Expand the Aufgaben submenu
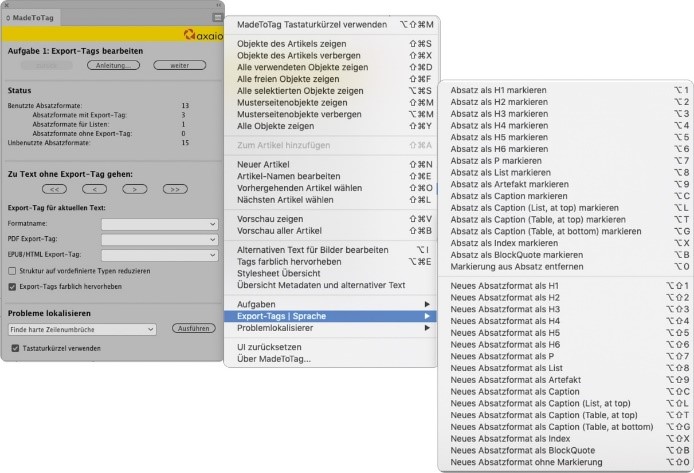 pyautogui.click(x=330, y=304)
